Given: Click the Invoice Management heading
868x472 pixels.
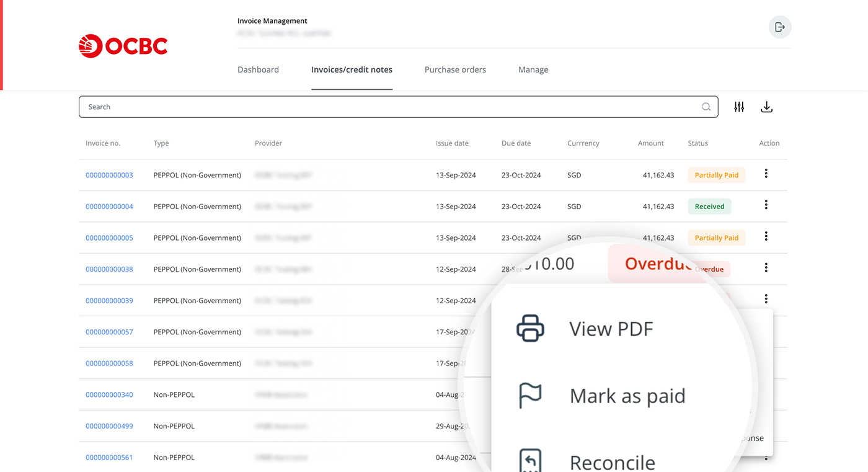Looking at the screenshot, I should [x=272, y=21].
